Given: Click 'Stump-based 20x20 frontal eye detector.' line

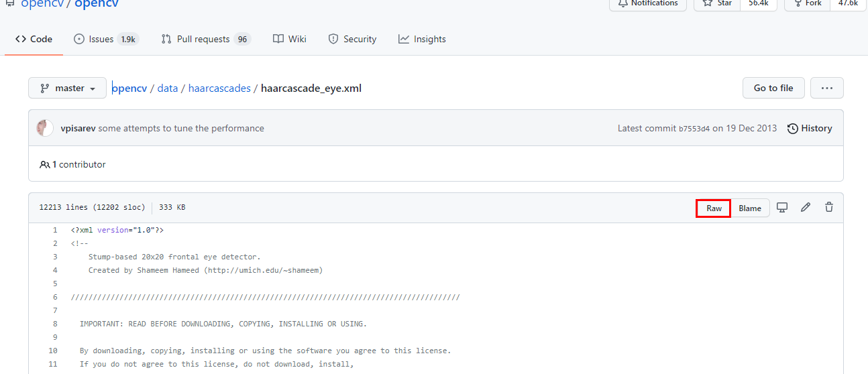Looking at the screenshot, I should point(174,257).
